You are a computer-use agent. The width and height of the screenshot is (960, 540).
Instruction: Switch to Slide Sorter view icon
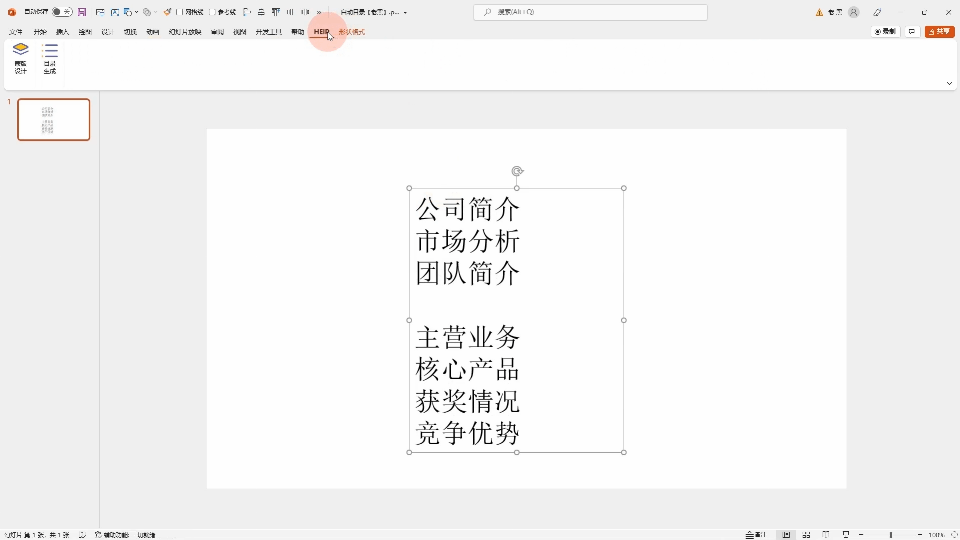806,534
